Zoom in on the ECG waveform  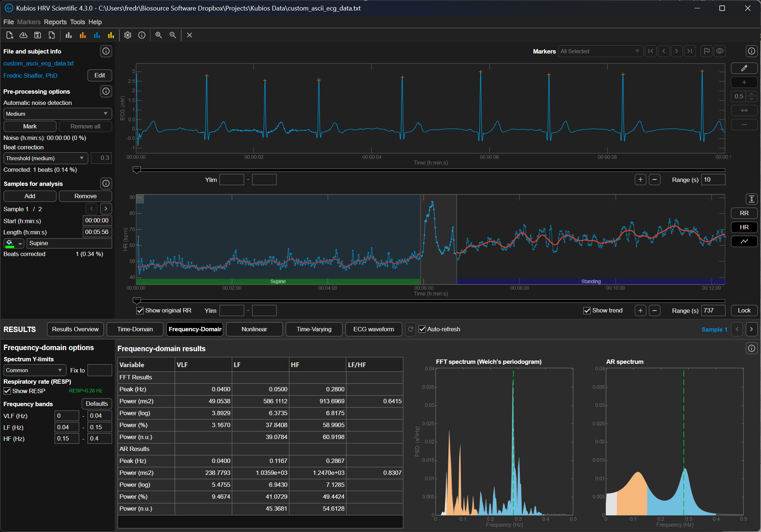158,35
